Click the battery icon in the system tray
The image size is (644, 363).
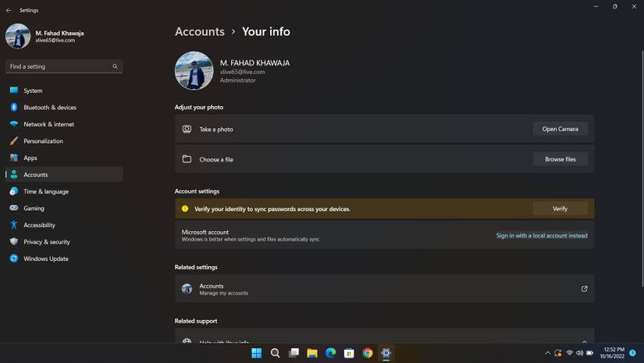click(x=590, y=353)
